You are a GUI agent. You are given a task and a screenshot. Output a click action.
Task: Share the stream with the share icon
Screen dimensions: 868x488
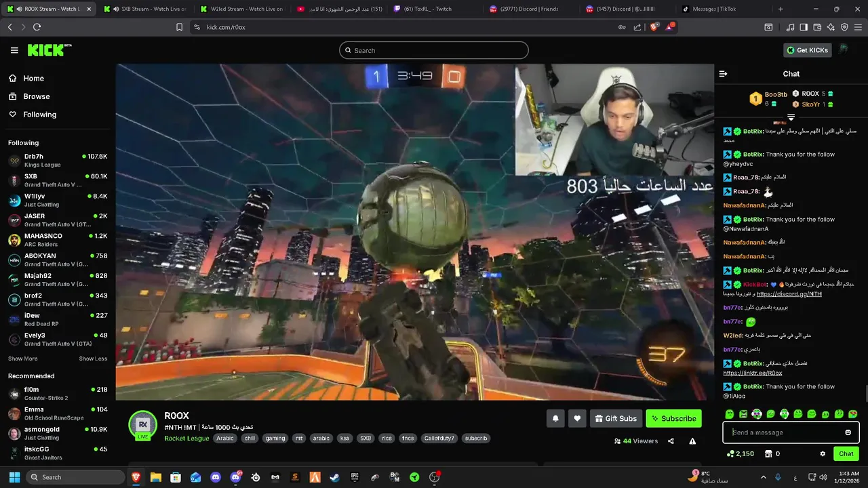click(x=671, y=441)
